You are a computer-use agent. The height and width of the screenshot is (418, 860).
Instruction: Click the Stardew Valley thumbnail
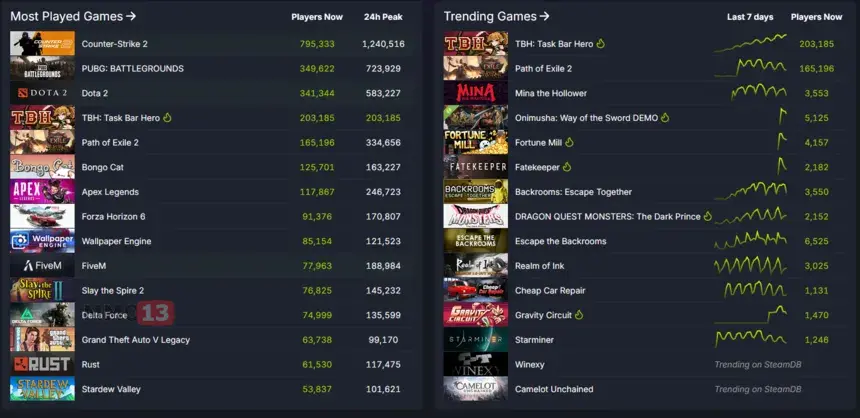pyautogui.click(x=42, y=389)
